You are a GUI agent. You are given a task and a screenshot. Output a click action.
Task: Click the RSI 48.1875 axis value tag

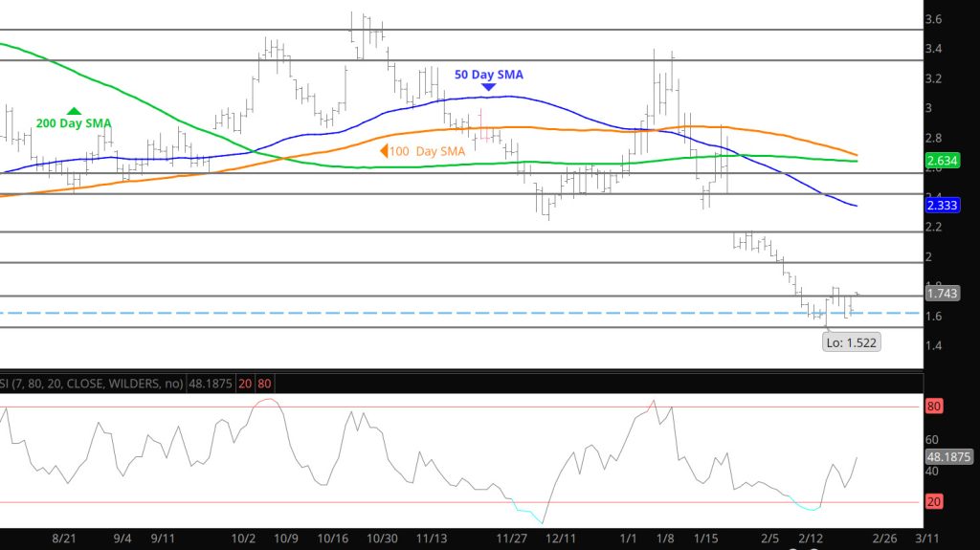(948, 456)
